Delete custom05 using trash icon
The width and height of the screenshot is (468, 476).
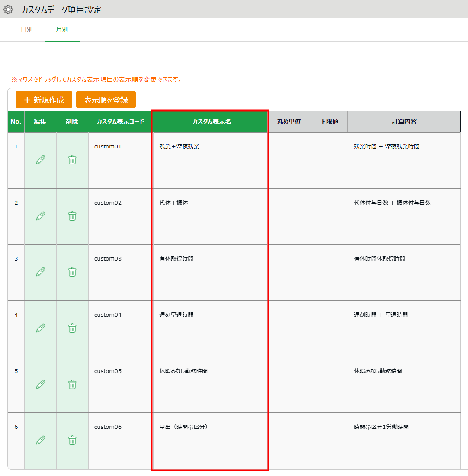click(x=72, y=384)
